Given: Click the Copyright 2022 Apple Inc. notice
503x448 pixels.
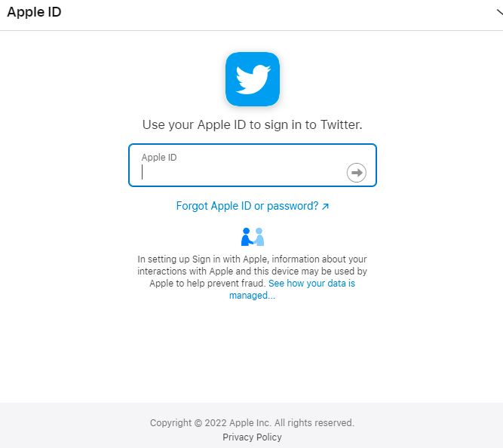Looking at the screenshot, I should [252, 422].
